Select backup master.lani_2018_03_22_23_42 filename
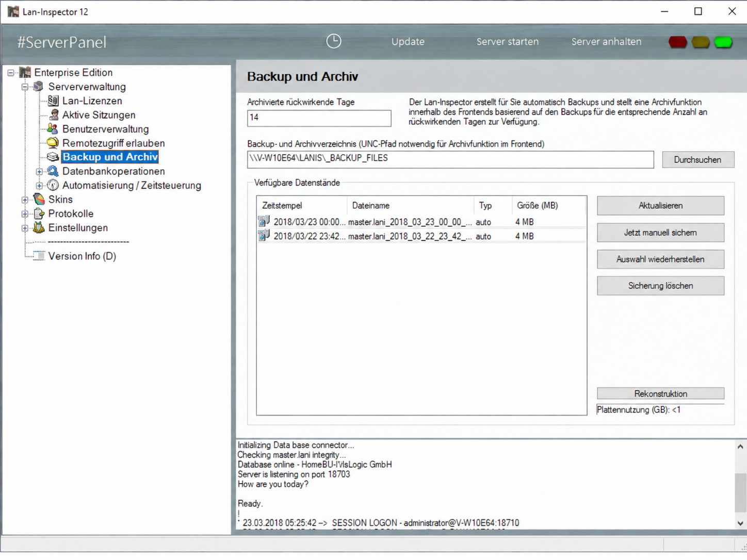This screenshot has height=560, width=747. pyautogui.click(x=410, y=236)
